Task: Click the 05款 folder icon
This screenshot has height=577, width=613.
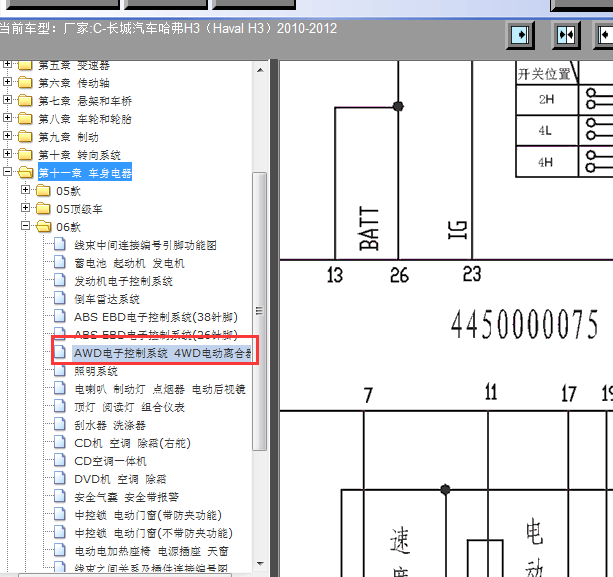Action: 43,190
